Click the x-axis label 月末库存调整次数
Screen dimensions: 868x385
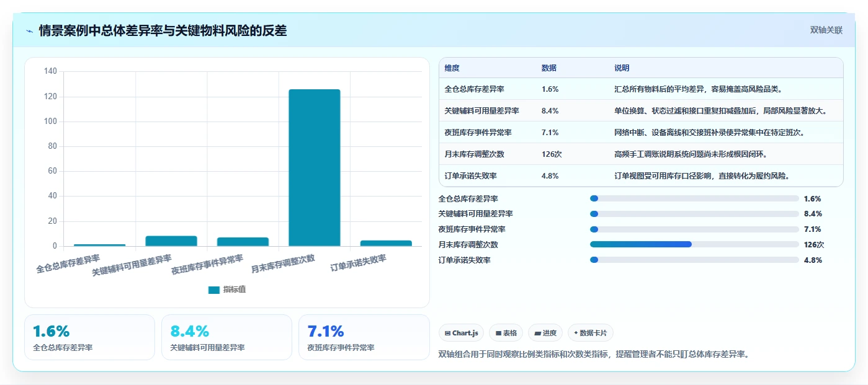[283, 264]
